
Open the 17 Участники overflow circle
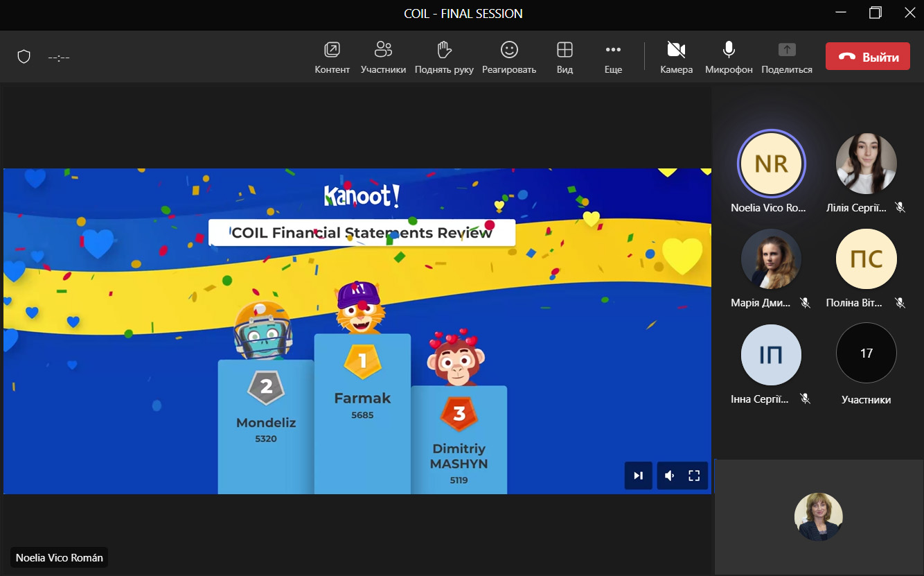866,354
